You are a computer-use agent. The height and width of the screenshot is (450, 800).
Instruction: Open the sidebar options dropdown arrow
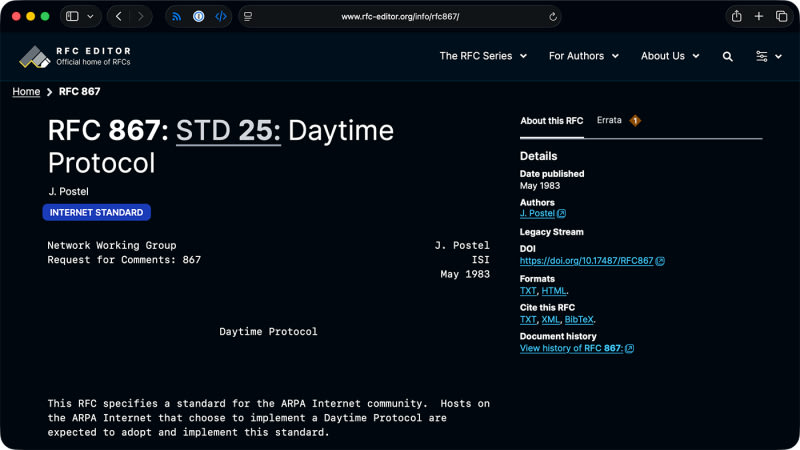90,16
